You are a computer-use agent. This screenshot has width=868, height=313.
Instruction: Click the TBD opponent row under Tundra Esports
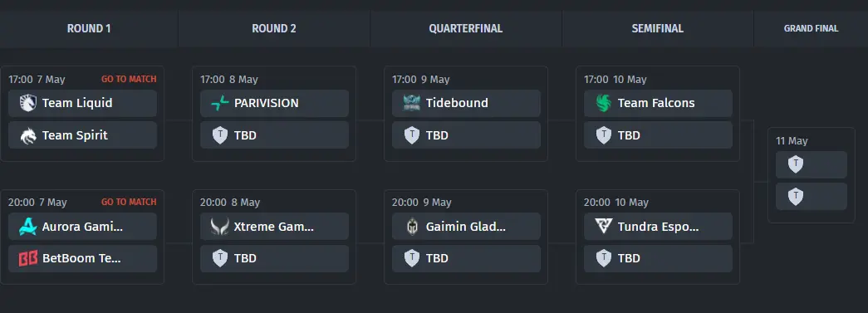tap(658, 258)
